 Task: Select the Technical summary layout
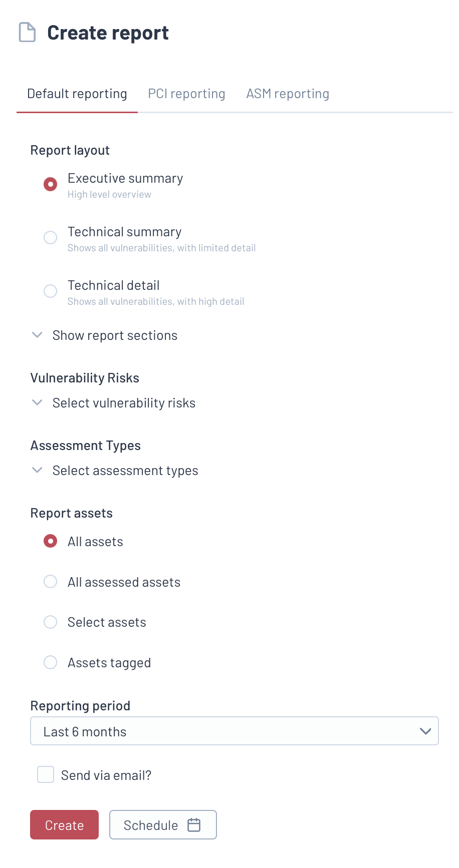pyautogui.click(x=51, y=237)
